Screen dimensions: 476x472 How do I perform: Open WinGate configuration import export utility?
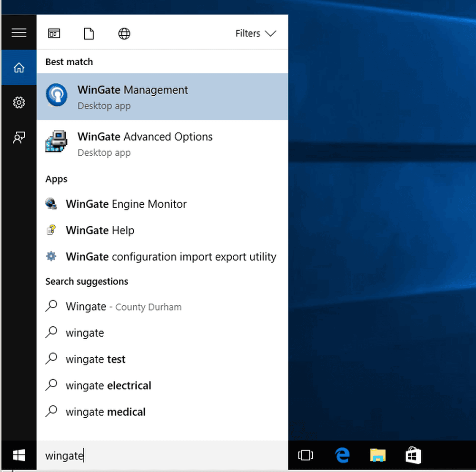[x=170, y=256]
